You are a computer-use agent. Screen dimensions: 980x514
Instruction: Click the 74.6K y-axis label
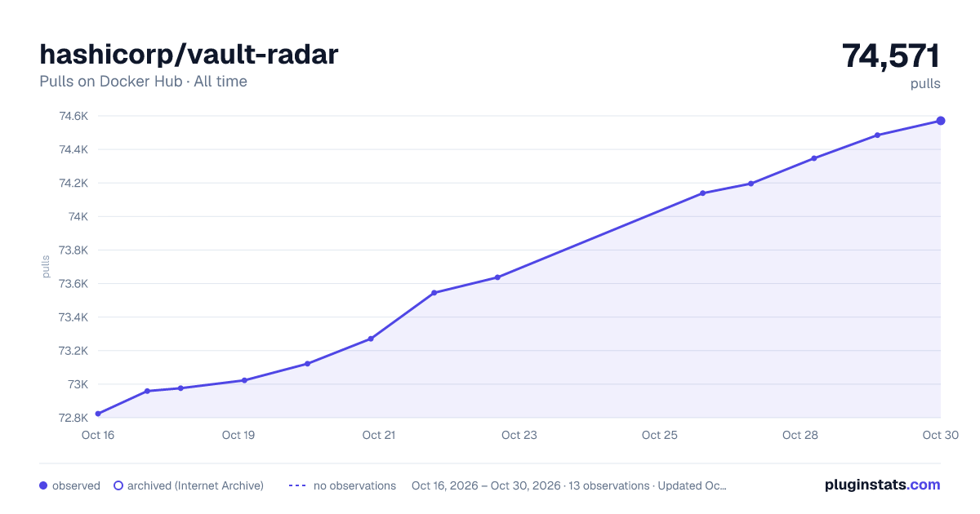coord(73,116)
